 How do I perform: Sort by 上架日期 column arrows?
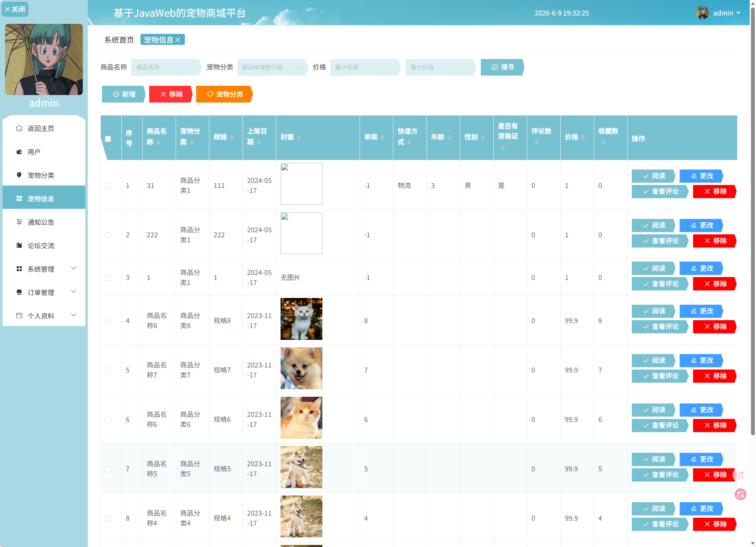click(x=259, y=142)
